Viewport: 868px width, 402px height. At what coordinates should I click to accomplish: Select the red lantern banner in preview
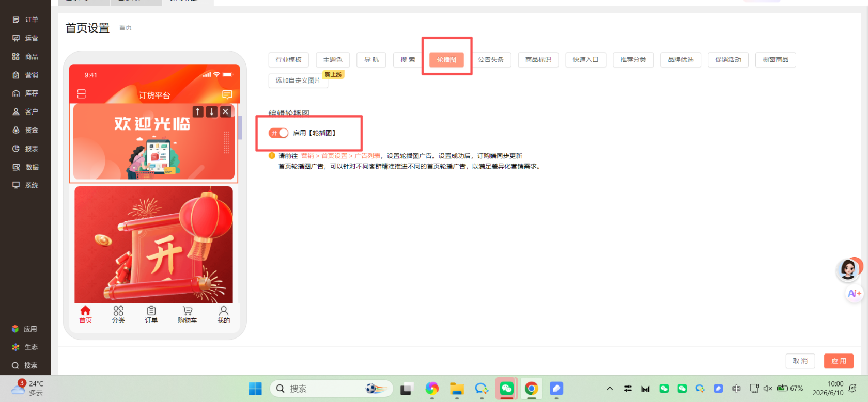(154, 245)
